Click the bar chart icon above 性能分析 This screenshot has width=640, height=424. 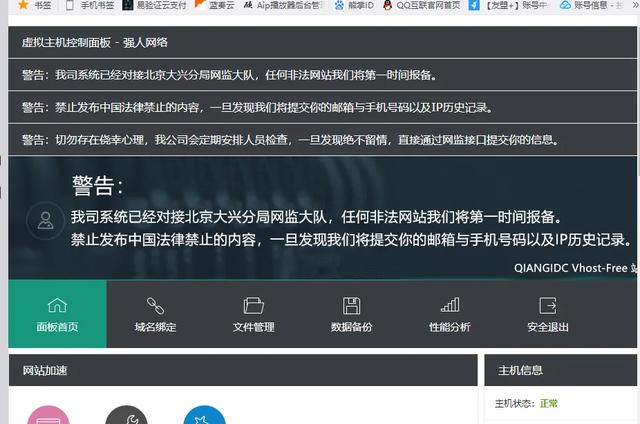coord(450,304)
